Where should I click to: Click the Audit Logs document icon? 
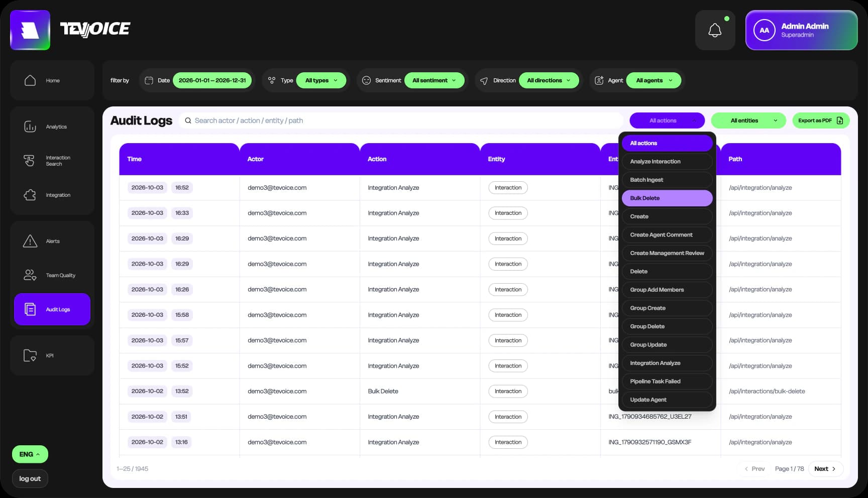click(30, 309)
